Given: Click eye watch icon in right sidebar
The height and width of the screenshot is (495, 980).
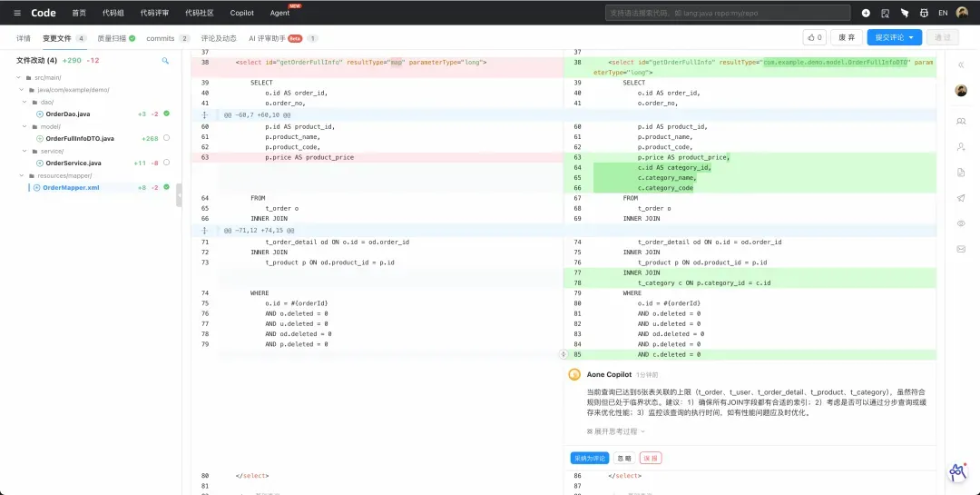Looking at the screenshot, I should [961, 223].
